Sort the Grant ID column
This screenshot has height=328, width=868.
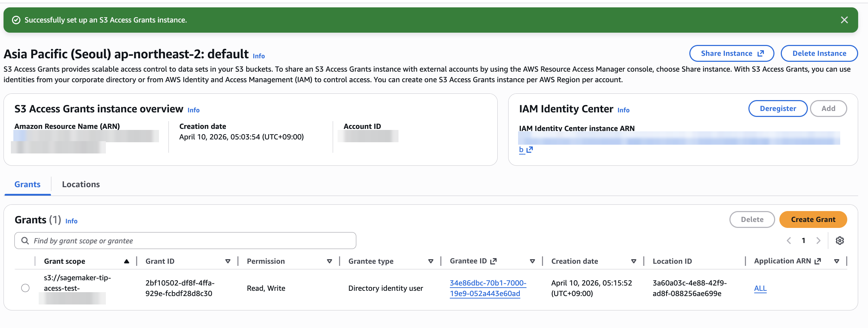point(228,261)
